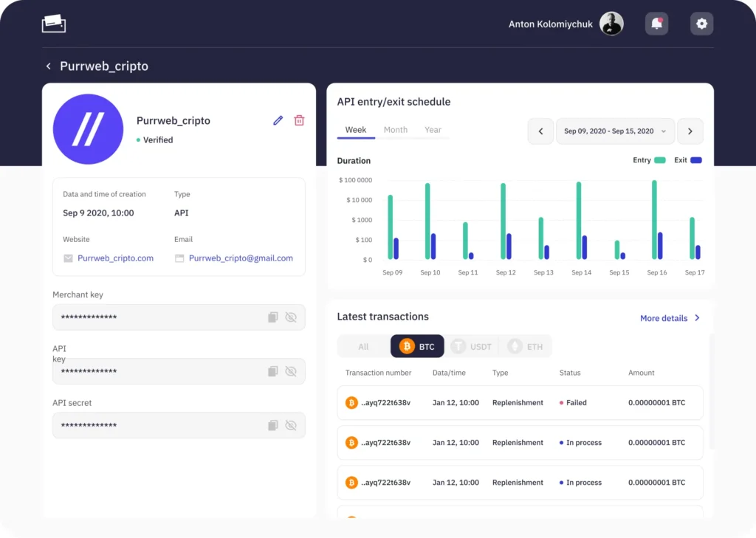The height and width of the screenshot is (538, 756).
Task: Toggle visibility of the Merchant key
Action: coord(291,317)
